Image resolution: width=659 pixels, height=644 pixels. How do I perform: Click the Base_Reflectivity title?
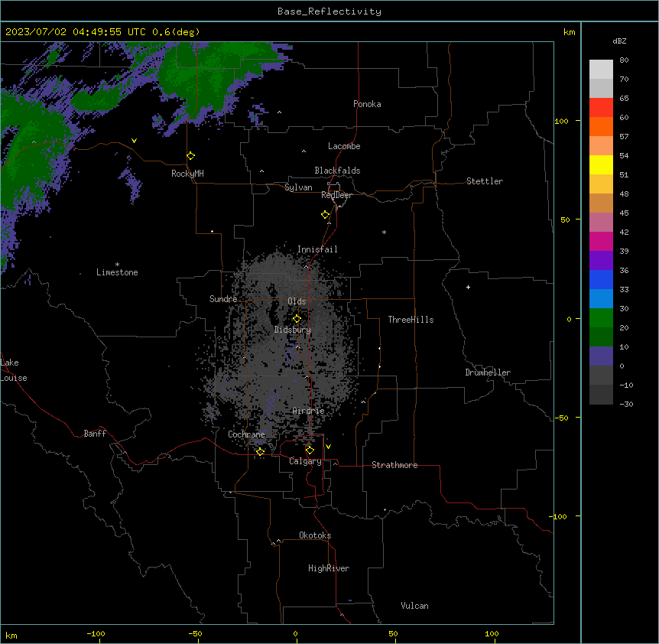coord(329,11)
